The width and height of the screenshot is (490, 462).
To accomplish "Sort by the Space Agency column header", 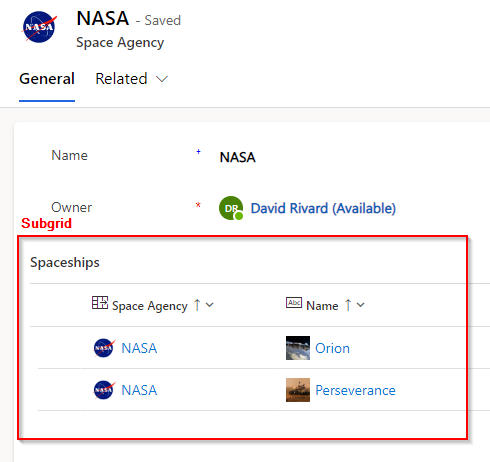I will point(150,306).
